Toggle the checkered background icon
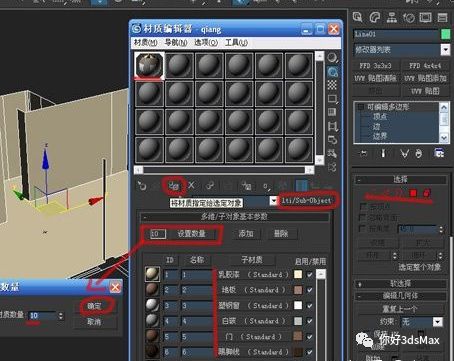 coord(332,85)
